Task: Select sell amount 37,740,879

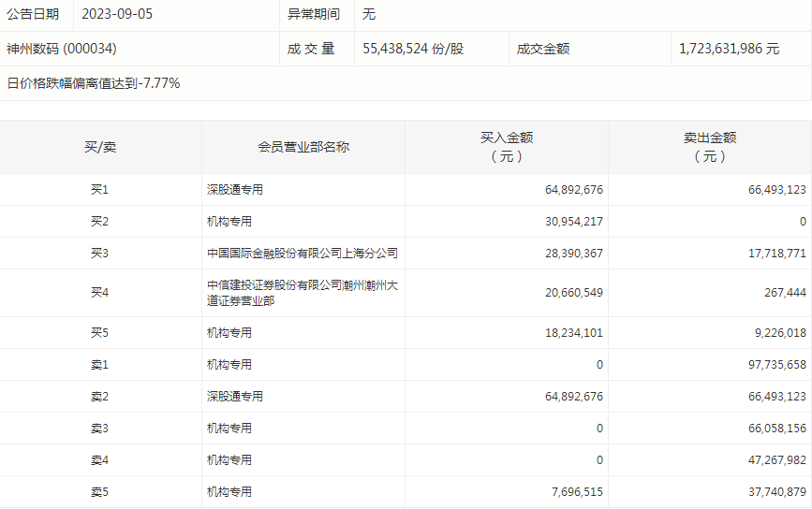Action: click(776, 492)
